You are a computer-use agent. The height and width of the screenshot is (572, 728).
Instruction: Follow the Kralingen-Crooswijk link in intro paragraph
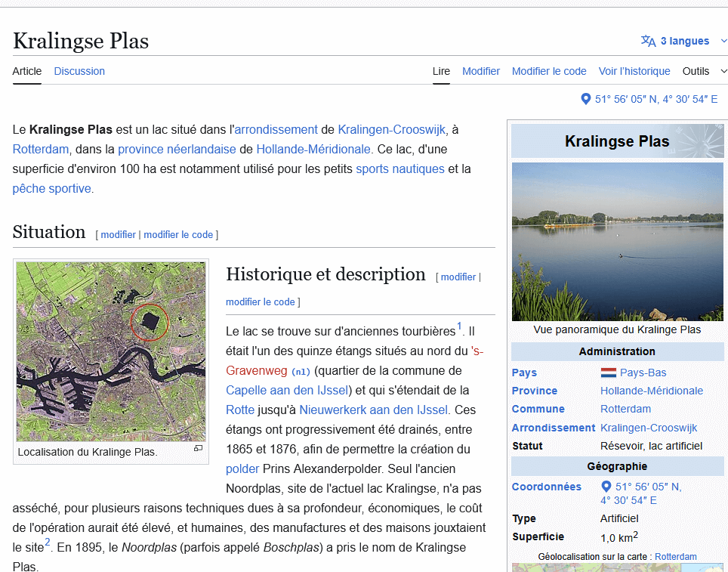click(392, 129)
